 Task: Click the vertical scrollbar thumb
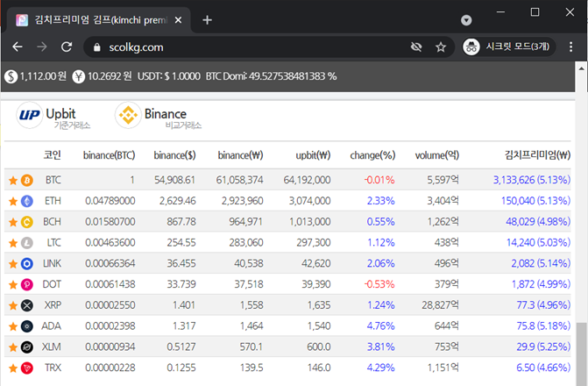[582, 354]
